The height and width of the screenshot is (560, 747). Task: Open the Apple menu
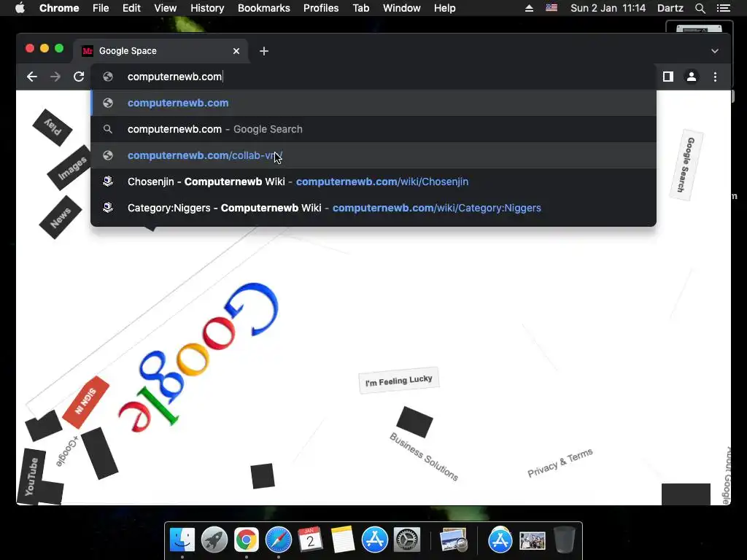(x=20, y=8)
